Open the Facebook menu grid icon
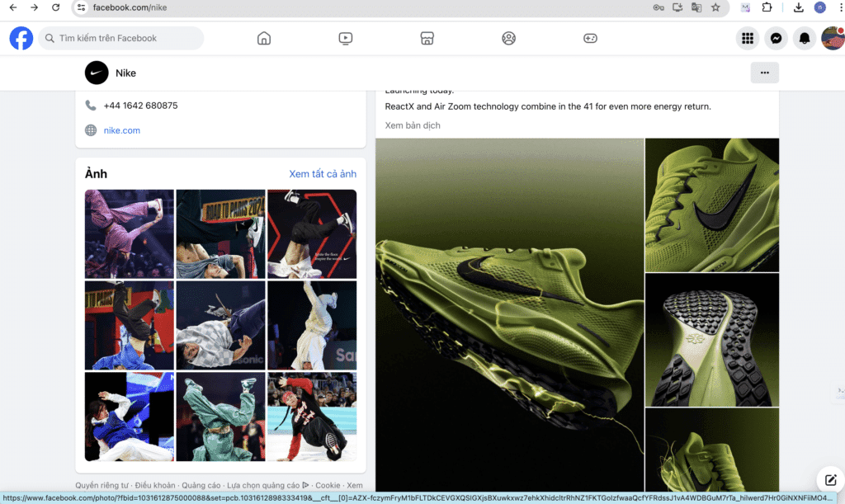The image size is (845, 504). point(748,38)
